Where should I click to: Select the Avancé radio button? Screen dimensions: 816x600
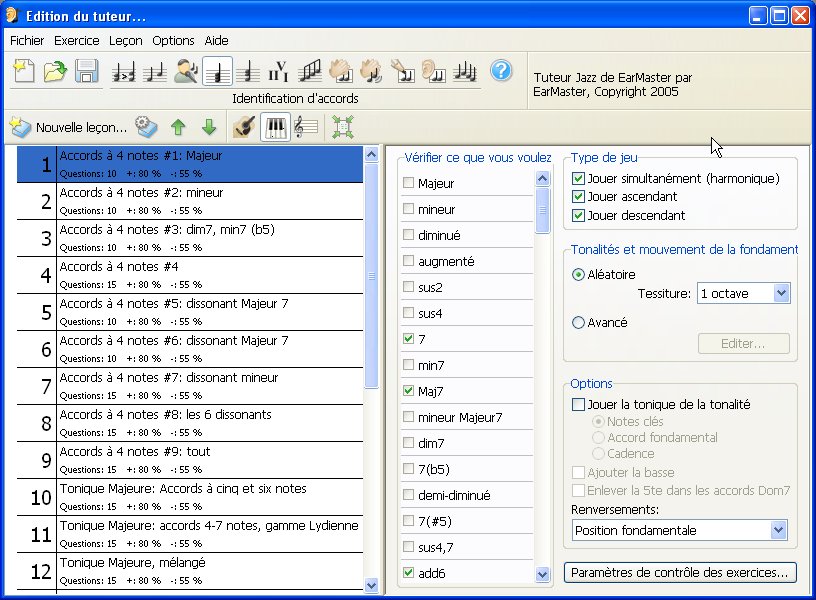coord(579,323)
